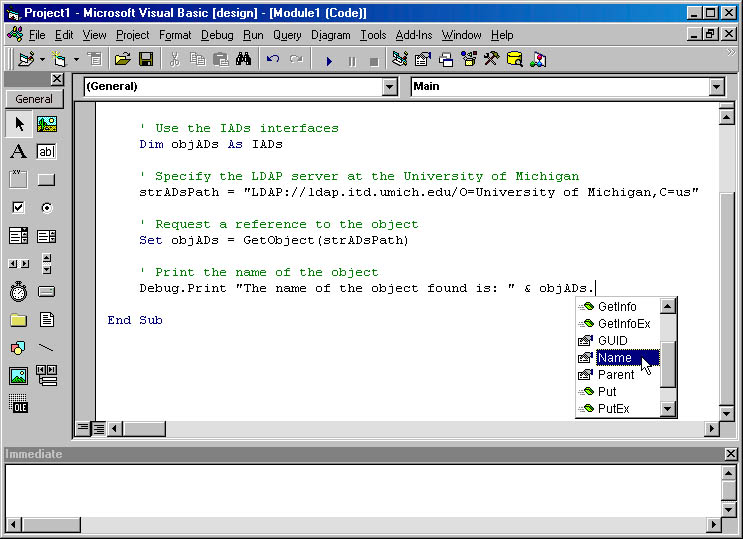Choose the OLE container control
Viewport: 743px width, 539px height.
point(18,404)
